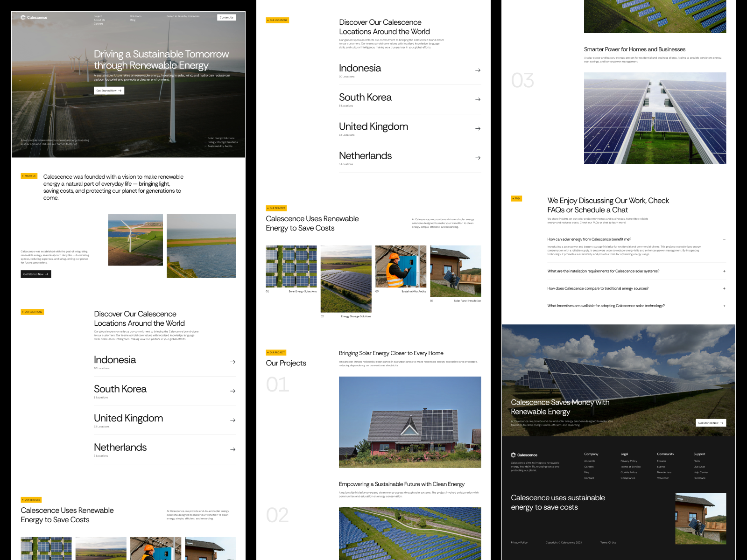Open Blog under the footer Company column
The height and width of the screenshot is (560, 747).
[587, 472]
